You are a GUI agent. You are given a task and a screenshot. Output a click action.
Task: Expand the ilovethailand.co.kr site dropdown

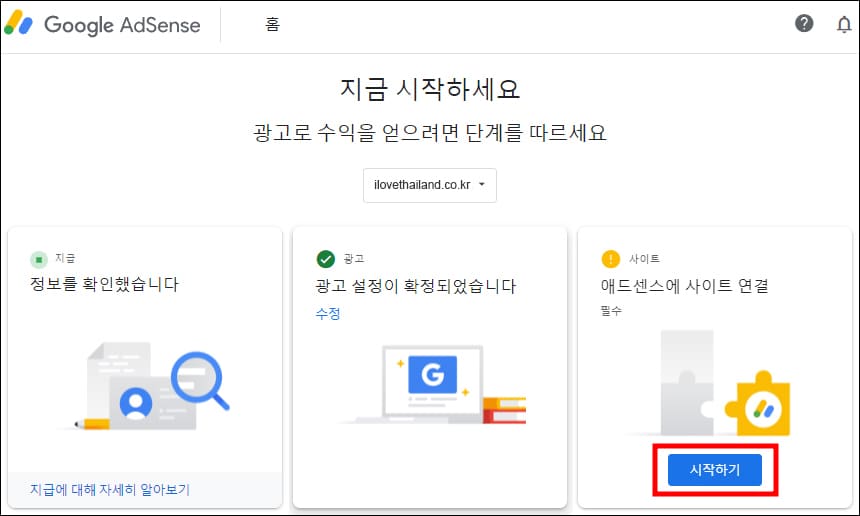click(429, 185)
